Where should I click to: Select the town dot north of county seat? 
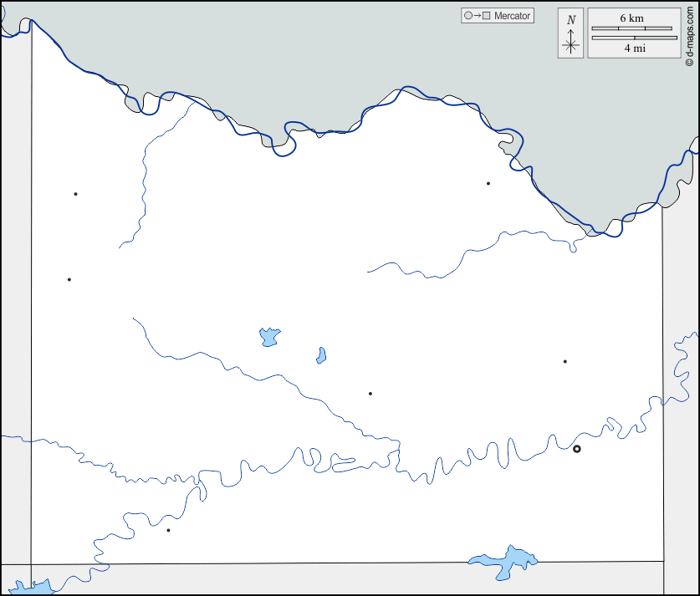click(x=565, y=361)
